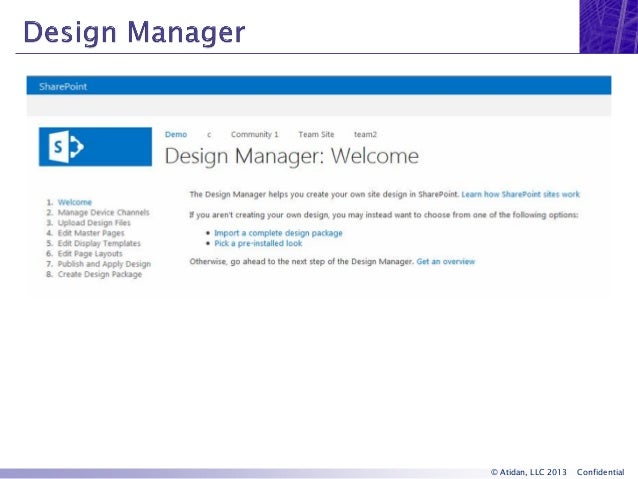Click Import a complete design package
638x479 pixels.
tap(278, 233)
